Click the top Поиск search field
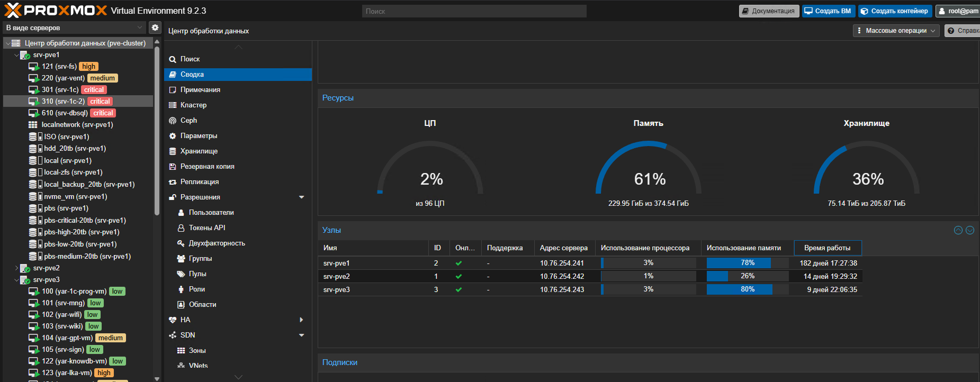Screen dimensions: 980x382 click(474, 11)
